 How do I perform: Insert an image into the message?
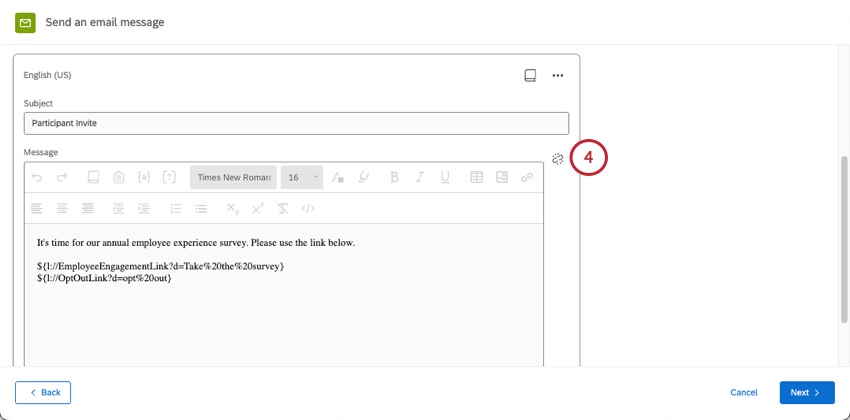click(502, 177)
